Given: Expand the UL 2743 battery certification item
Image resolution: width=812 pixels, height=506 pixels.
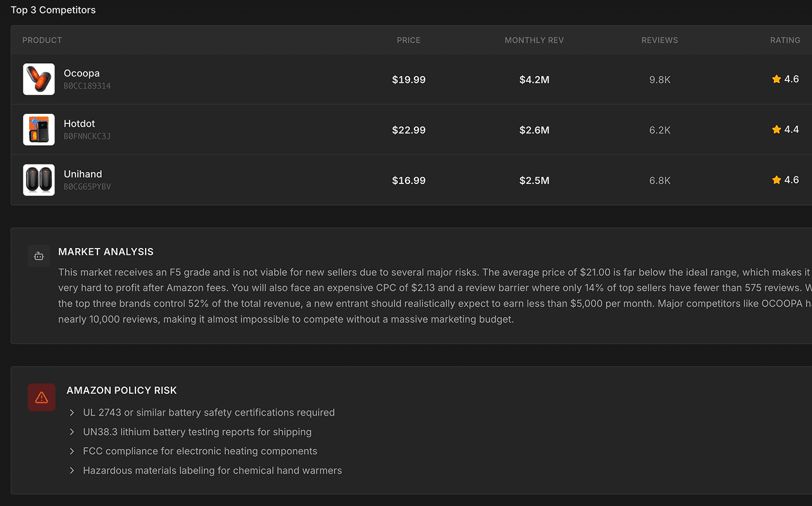Looking at the screenshot, I should coord(72,412).
